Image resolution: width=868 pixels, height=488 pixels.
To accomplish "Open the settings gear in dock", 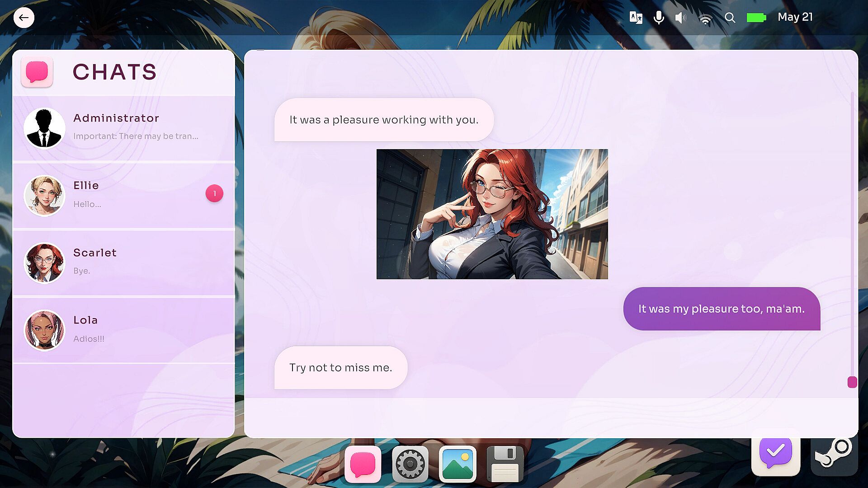I will click(x=410, y=464).
